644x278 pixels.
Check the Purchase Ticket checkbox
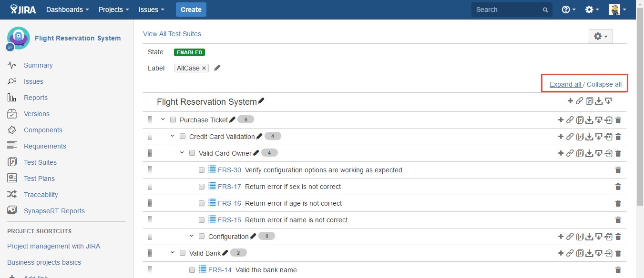point(173,119)
